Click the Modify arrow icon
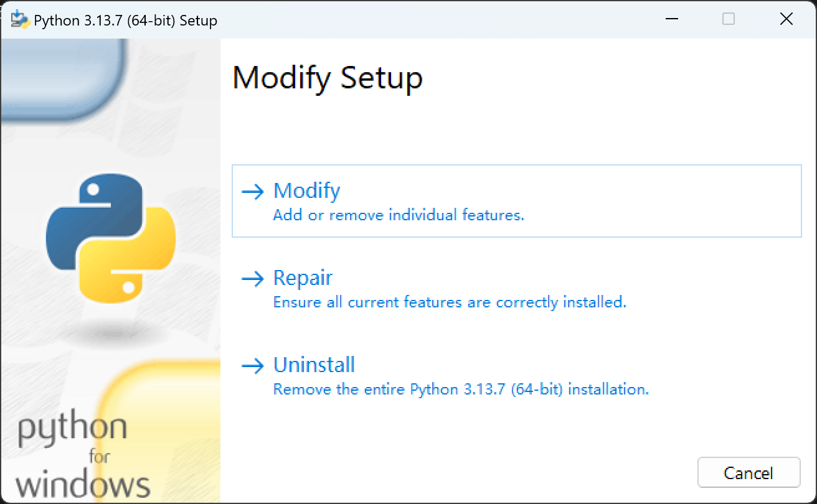This screenshot has height=504, width=817. point(254,193)
